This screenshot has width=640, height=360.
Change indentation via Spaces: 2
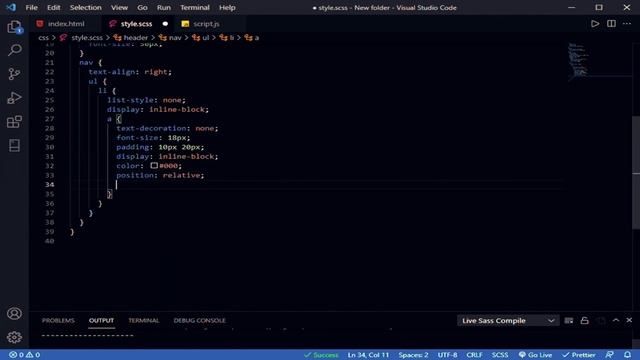[413, 355]
